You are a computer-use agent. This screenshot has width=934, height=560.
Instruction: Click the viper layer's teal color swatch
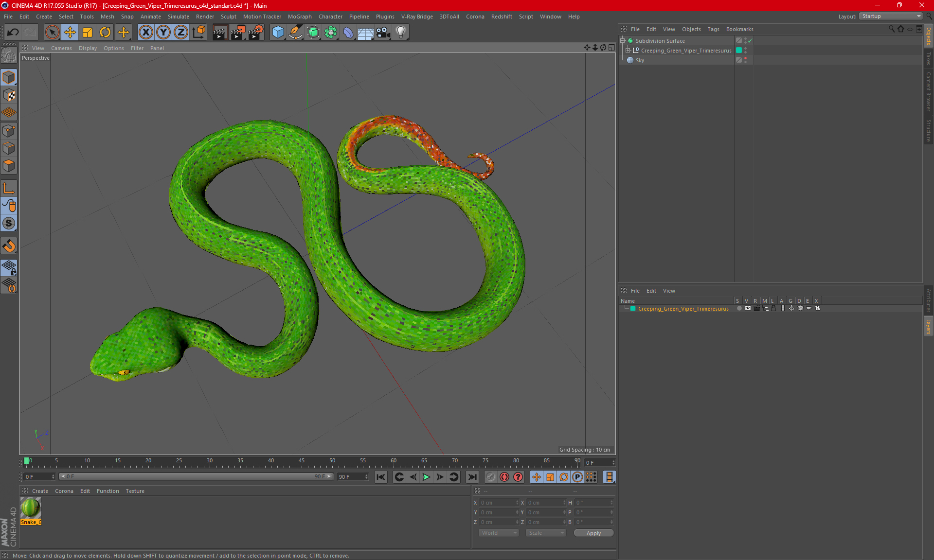point(633,309)
